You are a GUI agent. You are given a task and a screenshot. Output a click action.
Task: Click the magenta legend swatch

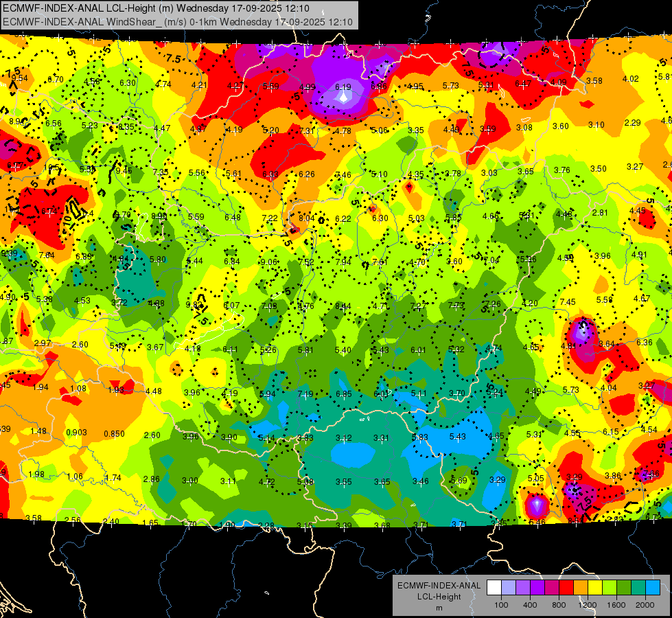pyautogui.click(x=552, y=588)
